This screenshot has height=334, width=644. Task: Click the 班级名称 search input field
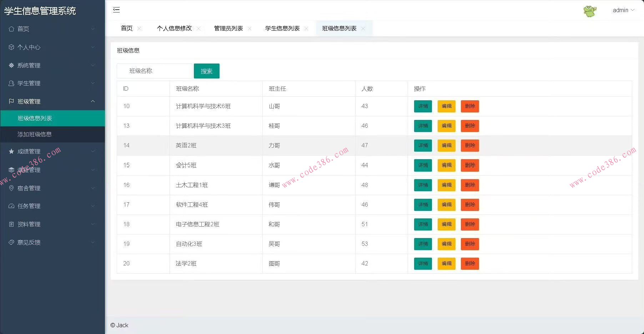pos(154,71)
